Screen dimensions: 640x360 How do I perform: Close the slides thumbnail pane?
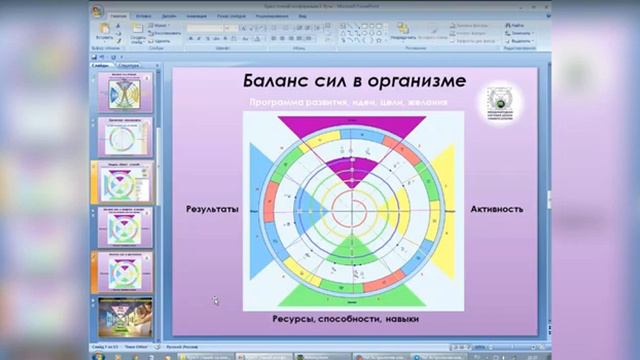(x=157, y=65)
